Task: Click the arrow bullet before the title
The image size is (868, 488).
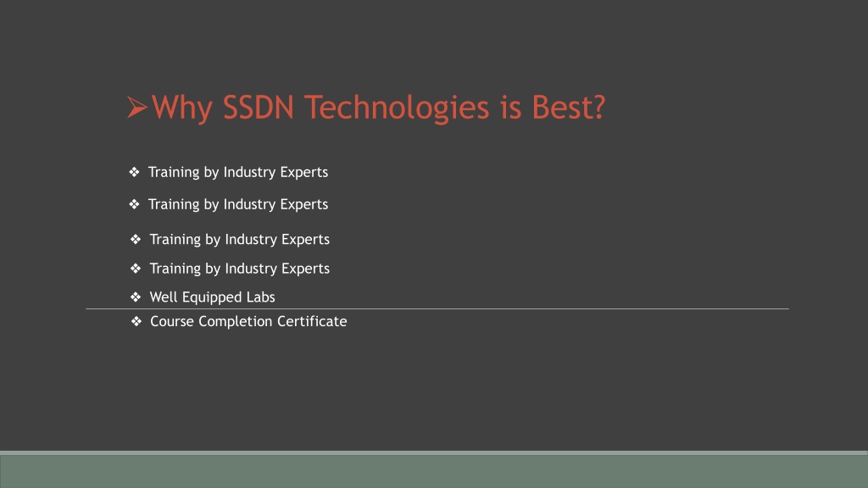Action: coord(136,108)
